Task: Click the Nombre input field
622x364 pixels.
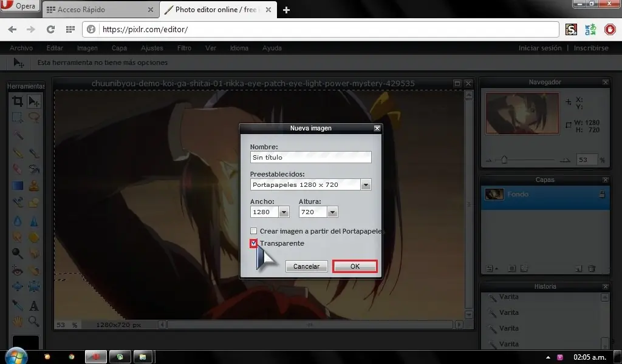Action: [310, 157]
